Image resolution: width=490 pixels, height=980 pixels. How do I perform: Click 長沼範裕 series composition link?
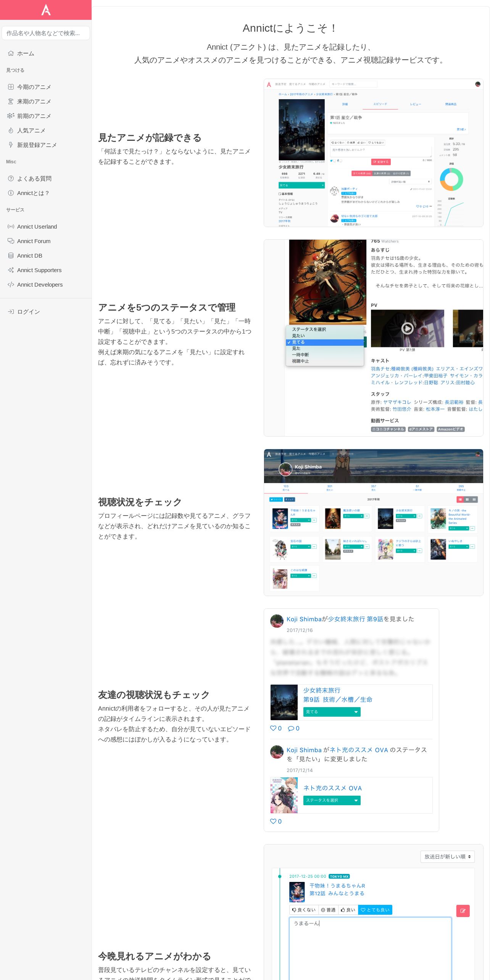click(454, 402)
